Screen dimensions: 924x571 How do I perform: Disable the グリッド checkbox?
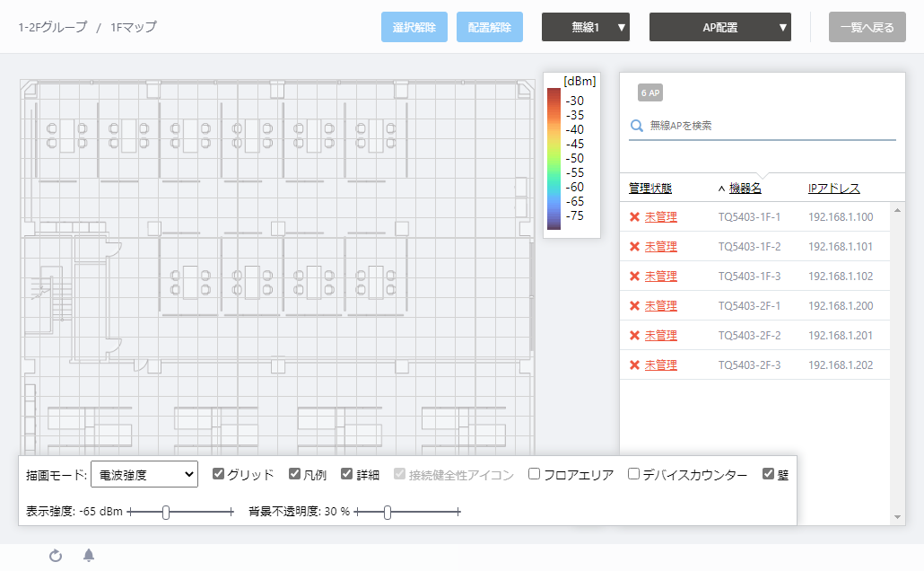(x=218, y=474)
